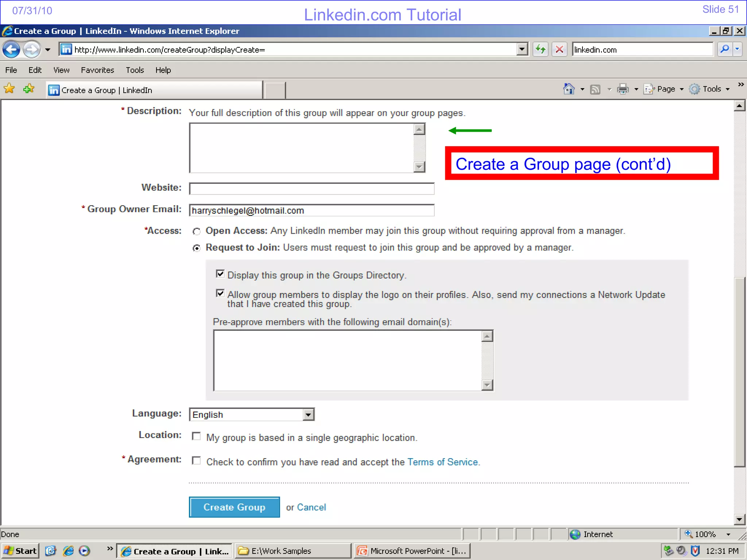The height and width of the screenshot is (560, 747).
Task: Open the Favorites menu
Action: 97,70
